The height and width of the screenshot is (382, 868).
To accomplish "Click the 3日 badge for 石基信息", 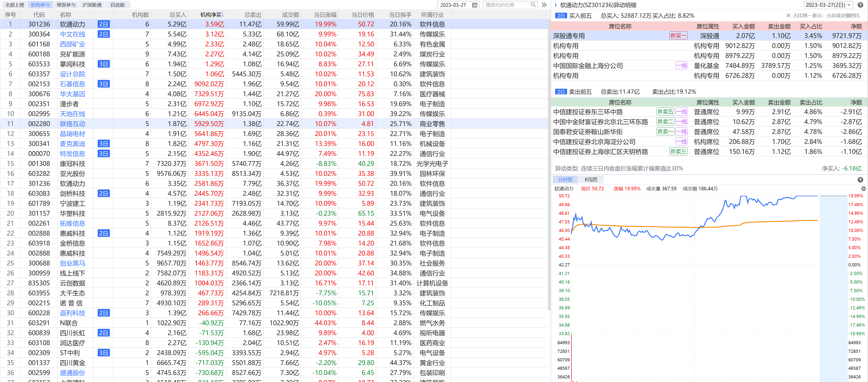I will [104, 84].
